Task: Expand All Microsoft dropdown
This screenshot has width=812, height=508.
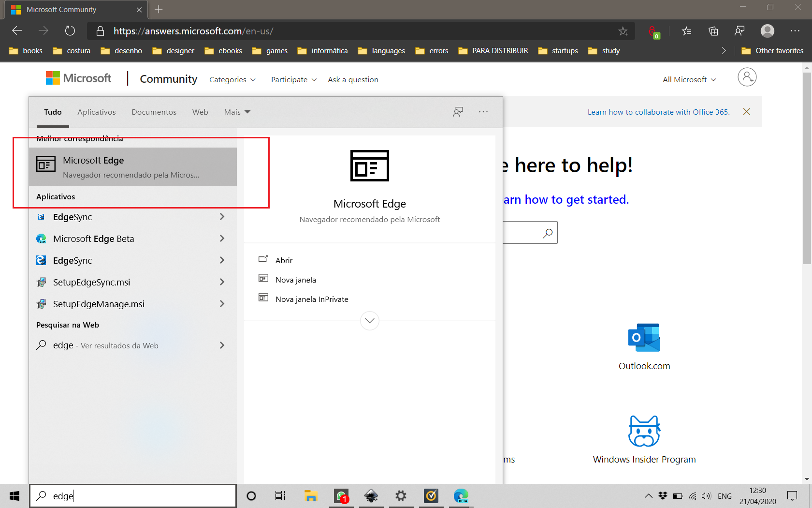Action: 689,80
